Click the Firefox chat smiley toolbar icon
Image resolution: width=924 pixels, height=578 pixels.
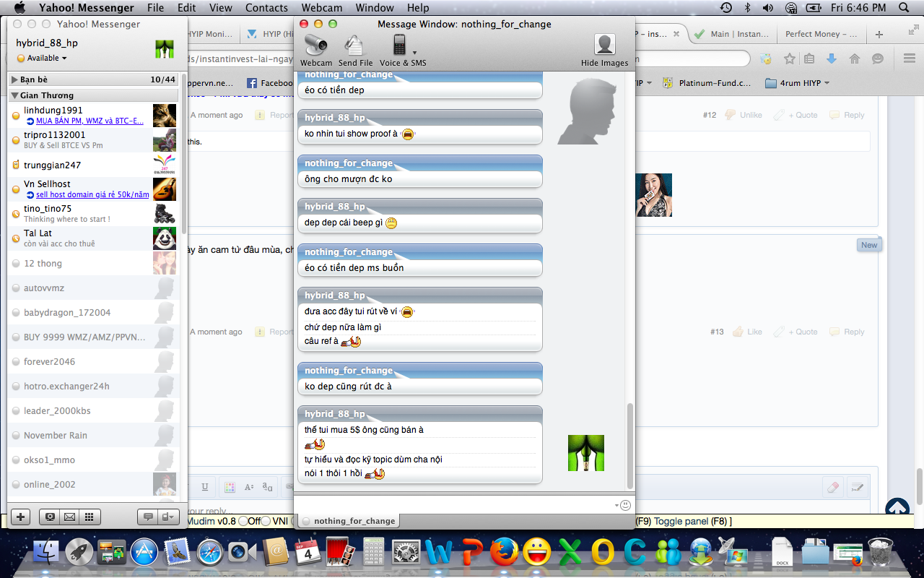tap(878, 59)
